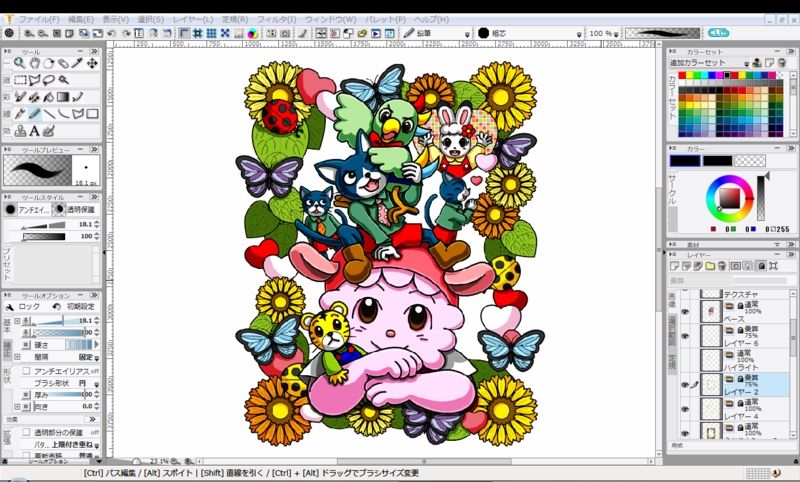800x482 pixels.
Task: Select the Magic wand tool
Action: click(63, 80)
